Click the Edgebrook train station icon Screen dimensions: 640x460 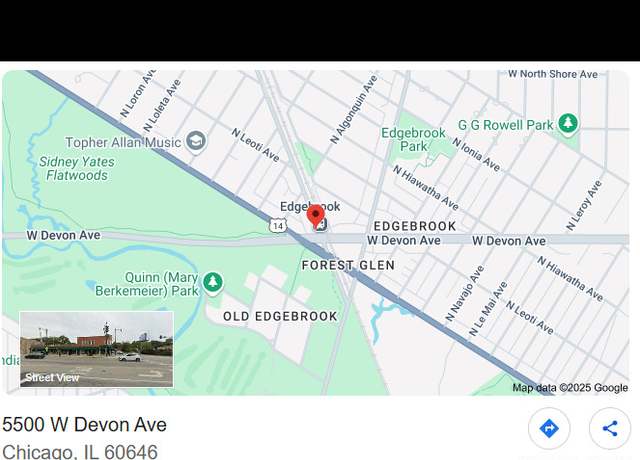point(322,225)
